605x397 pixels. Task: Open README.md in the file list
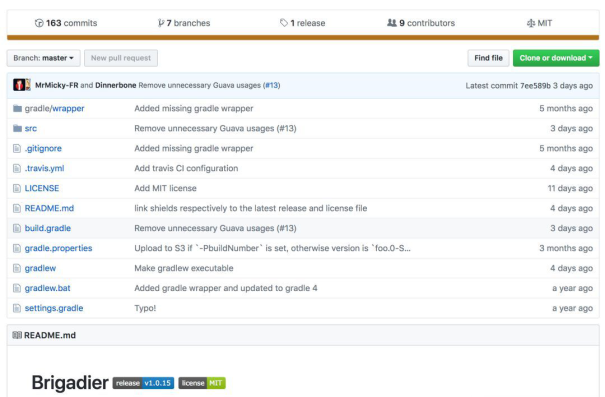[49, 208]
